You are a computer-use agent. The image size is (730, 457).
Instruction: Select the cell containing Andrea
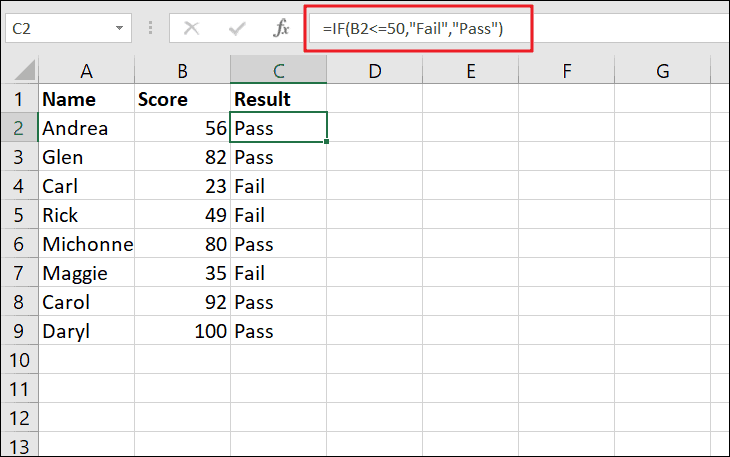click(86, 128)
